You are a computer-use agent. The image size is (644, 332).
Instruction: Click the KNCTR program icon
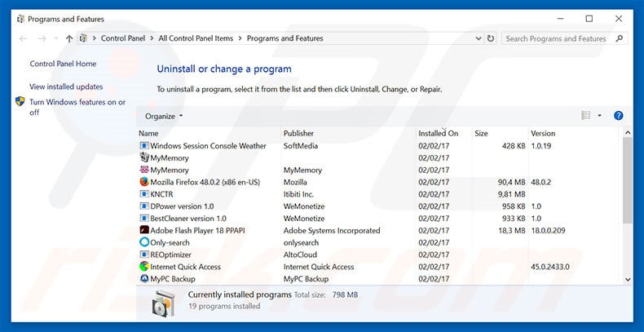click(x=144, y=194)
